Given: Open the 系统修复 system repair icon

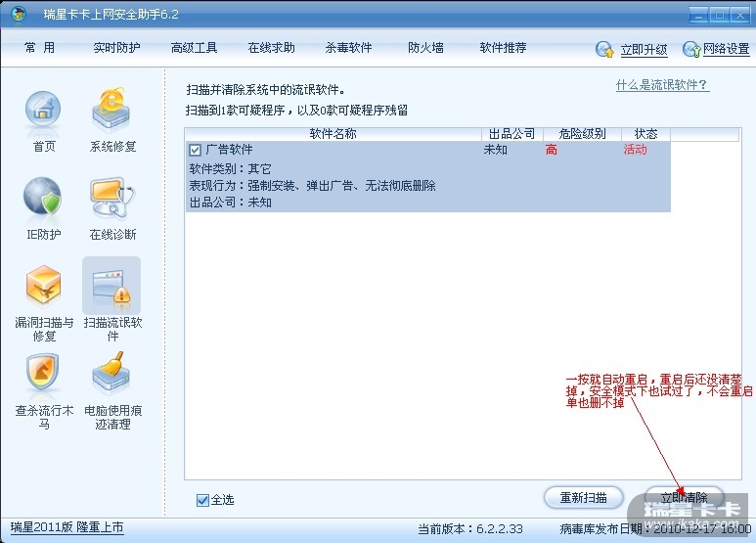Looking at the screenshot, I should pyautogui.click(x=111, y=111).
